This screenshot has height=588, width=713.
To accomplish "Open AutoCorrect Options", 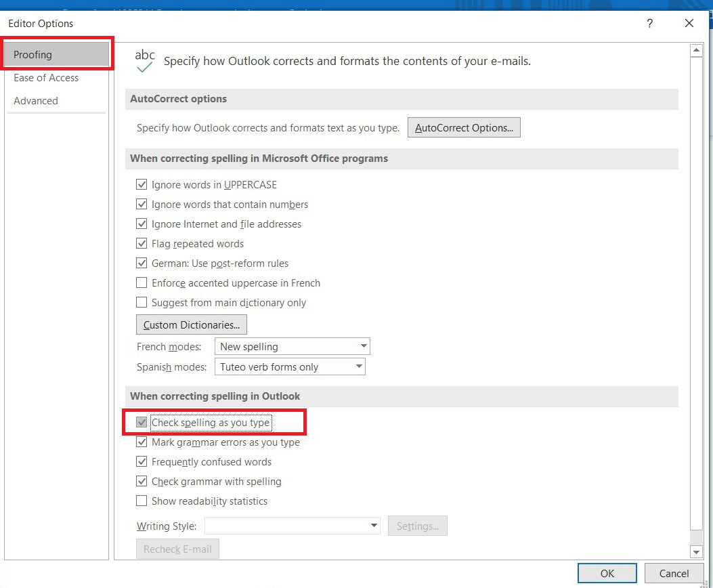I will coord(464,127).
